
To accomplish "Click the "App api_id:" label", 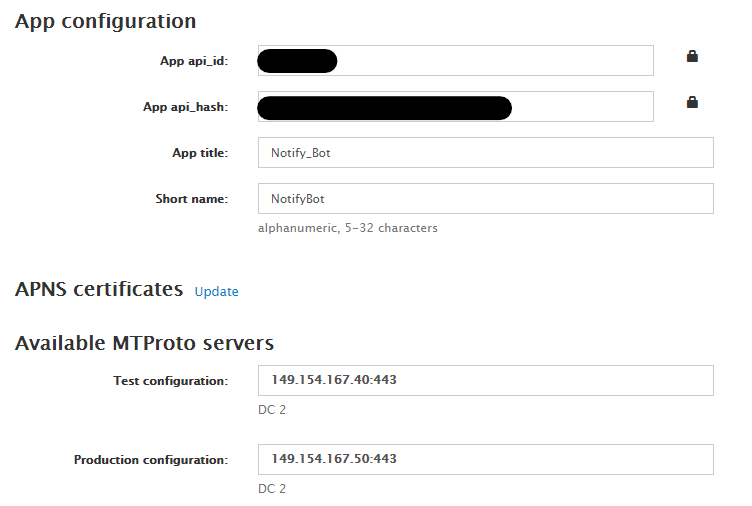I will [x=194, y=61].
